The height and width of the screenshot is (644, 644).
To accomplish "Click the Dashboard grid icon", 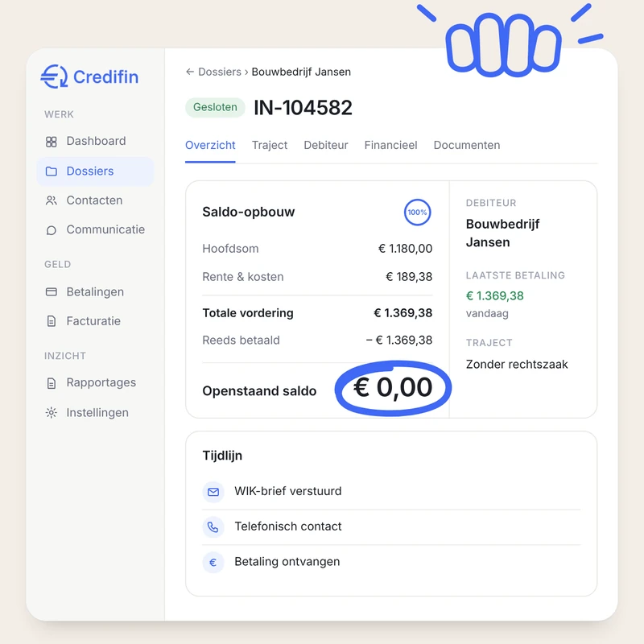I will click(52, 142).
